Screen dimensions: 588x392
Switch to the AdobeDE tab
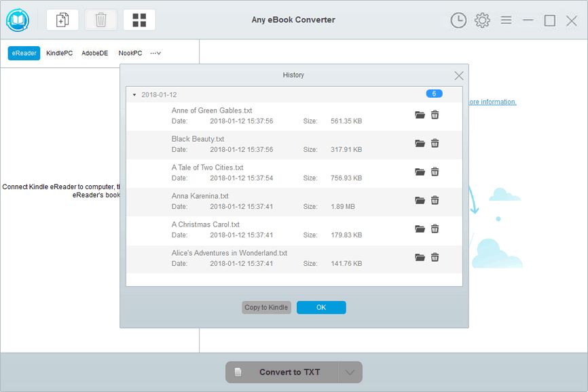pos(95,53)
